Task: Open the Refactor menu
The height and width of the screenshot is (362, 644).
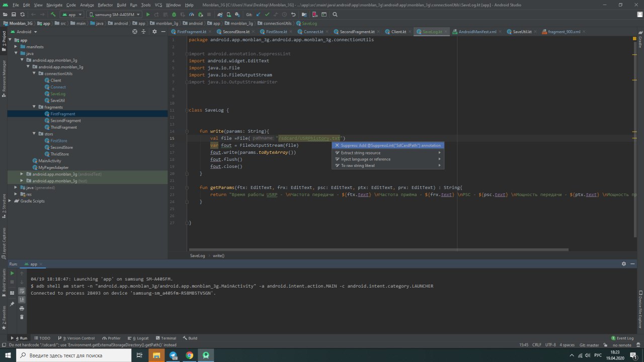Action: (105, 5)
